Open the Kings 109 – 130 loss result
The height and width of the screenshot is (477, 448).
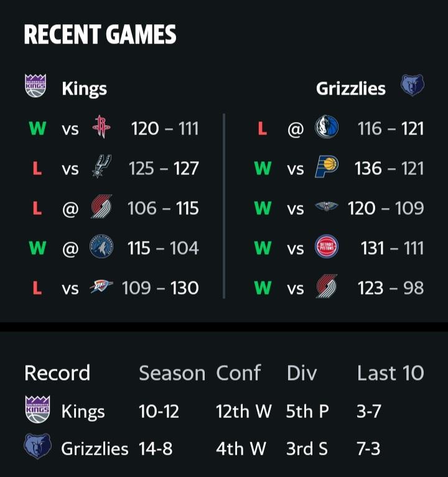[161, 288]
